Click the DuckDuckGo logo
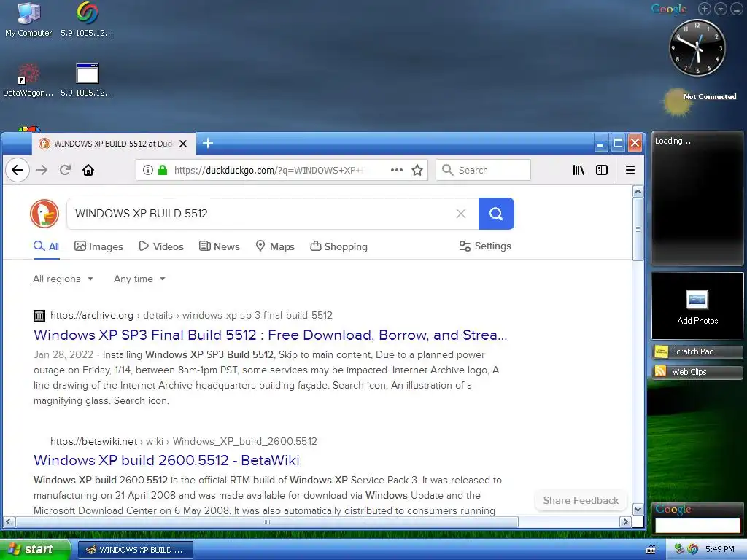The width and height of the screenshot is (747, 560). 44,214
